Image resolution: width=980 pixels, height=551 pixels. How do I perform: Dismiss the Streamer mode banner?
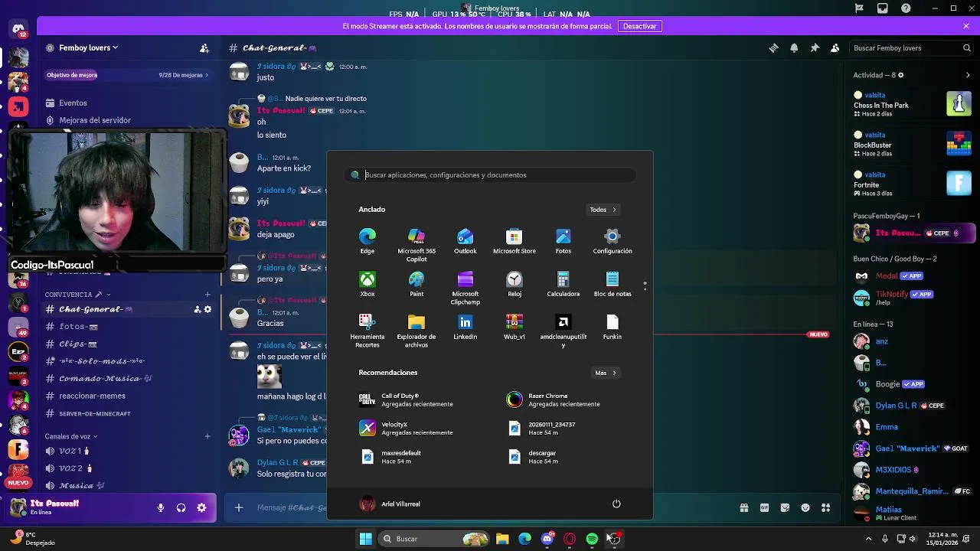[966, 26]
